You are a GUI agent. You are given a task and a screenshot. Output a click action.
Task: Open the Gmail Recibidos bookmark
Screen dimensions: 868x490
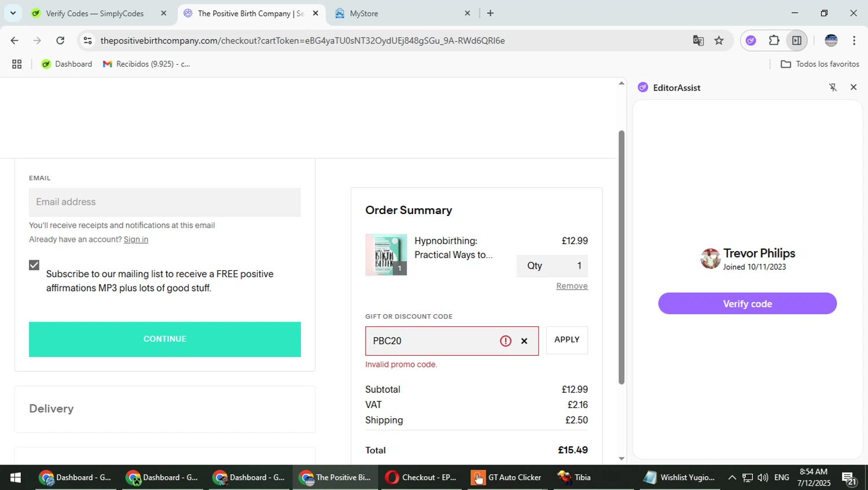146,64
